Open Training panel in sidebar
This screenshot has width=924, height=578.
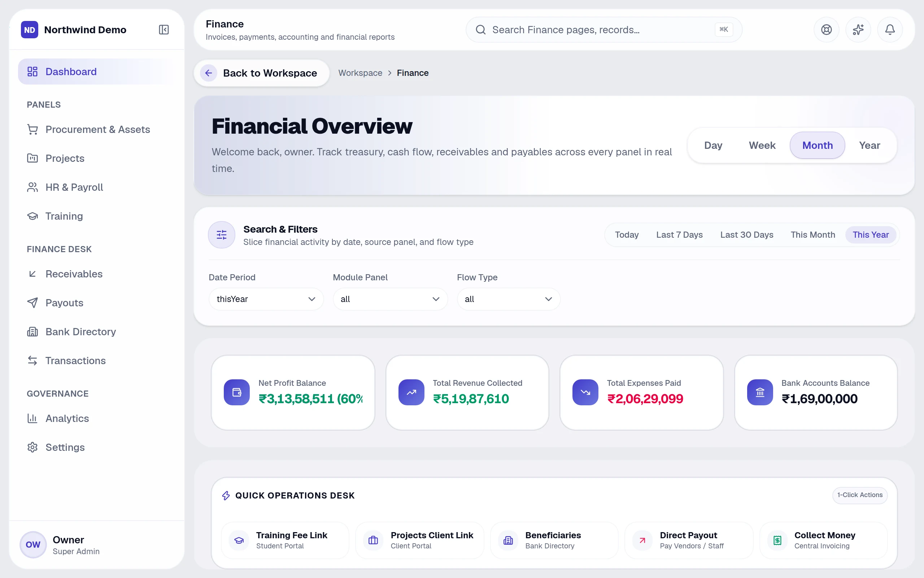pos(97,216)
